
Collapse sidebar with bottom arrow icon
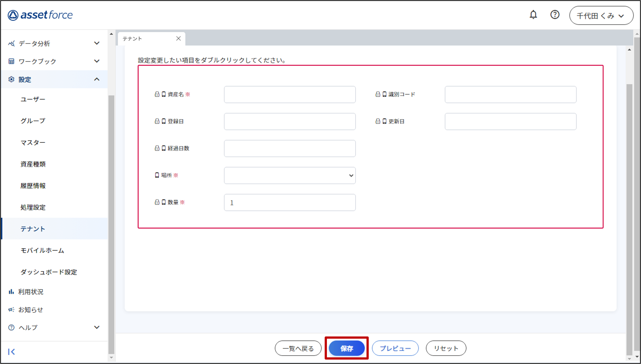click(x=12, y=351)
